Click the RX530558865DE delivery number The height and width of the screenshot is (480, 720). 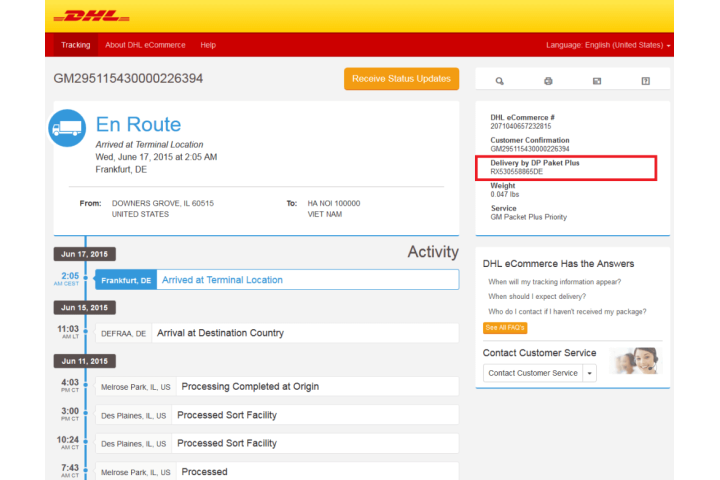pyautogui.click(x=517, y=172)
